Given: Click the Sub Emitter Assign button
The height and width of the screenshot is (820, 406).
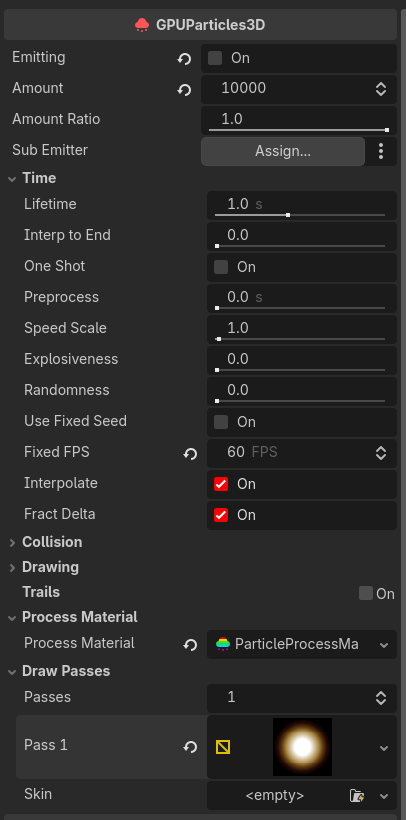Looking at the screenshot, I should pos(283,152).
